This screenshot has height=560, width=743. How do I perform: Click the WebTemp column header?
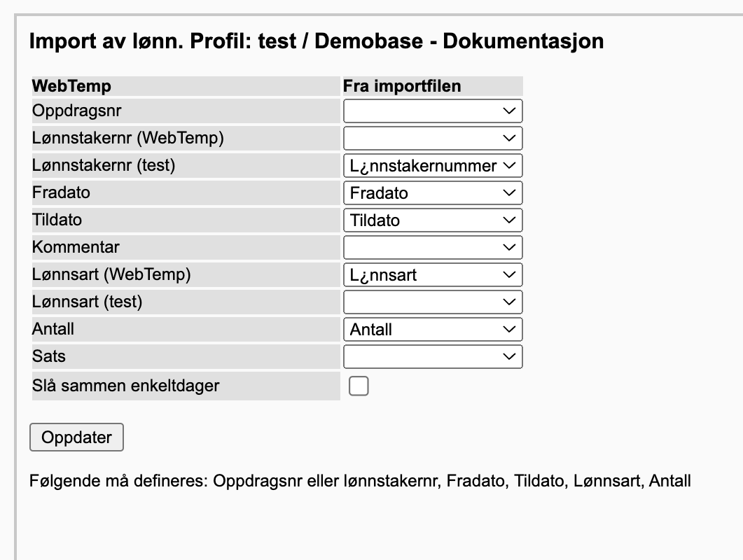click(x=71, y=86)
